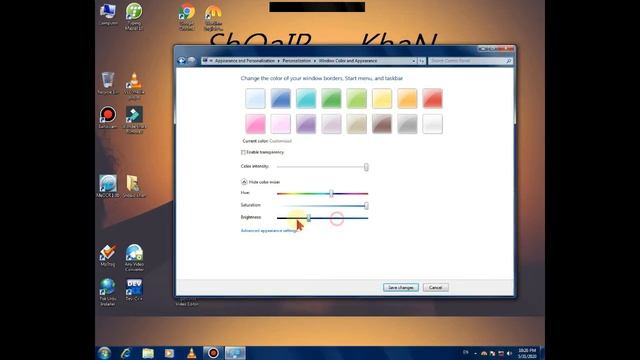Open the address bar history dropdown arrow
640x360 pixels.
(x=413, y=61)
